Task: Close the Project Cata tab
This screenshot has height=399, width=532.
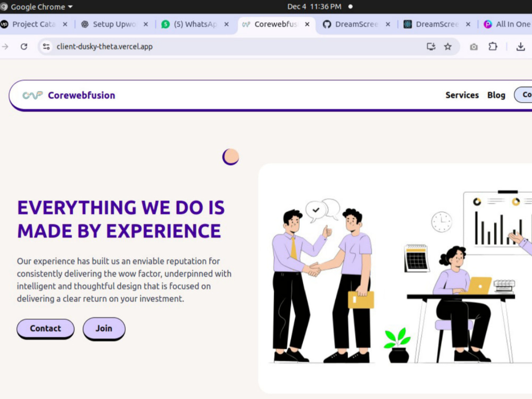Action: pos(65,24)
